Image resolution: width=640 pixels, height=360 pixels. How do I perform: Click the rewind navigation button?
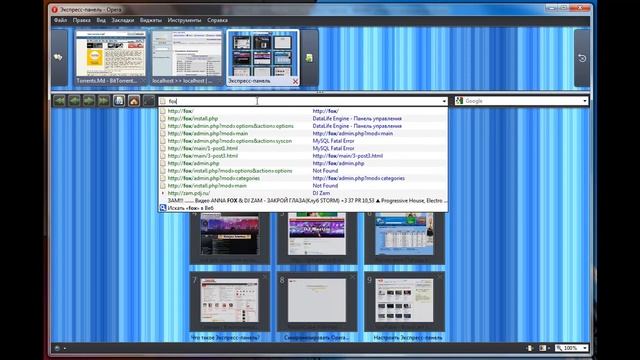click(60, 101)
